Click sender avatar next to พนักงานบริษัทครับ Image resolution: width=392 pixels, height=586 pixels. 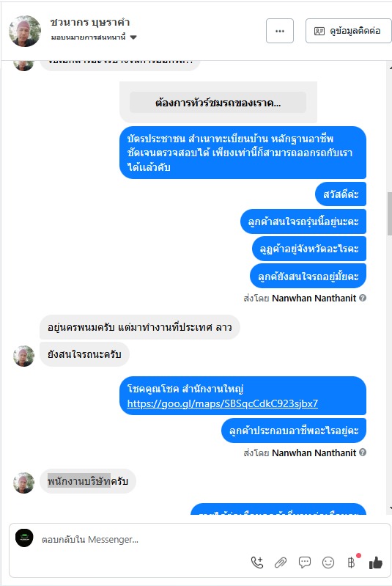pos(24,483)
